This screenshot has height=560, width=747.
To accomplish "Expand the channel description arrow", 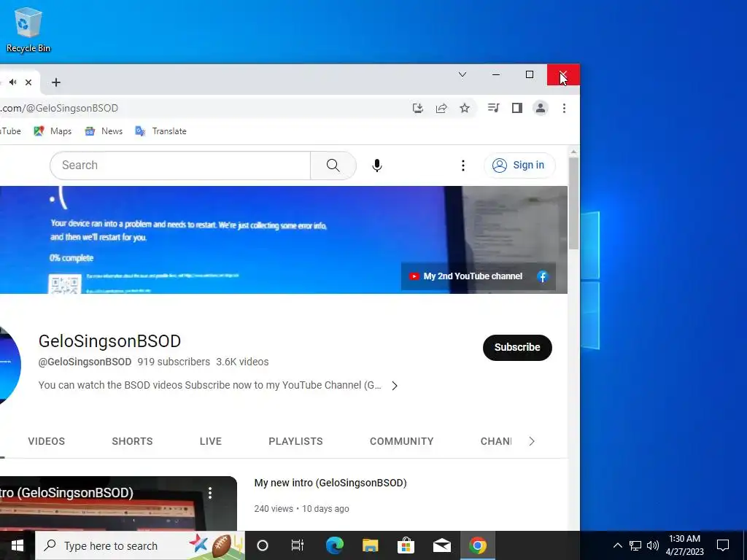I will [395, 386].
